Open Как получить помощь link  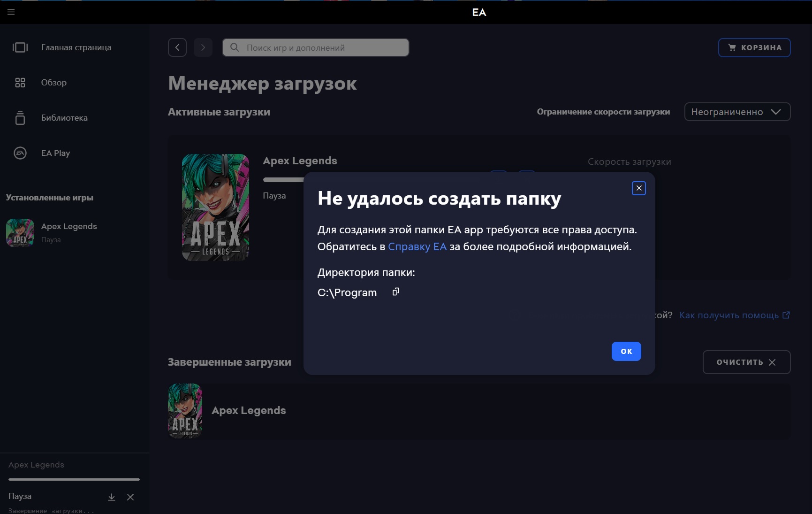point(735,315)
